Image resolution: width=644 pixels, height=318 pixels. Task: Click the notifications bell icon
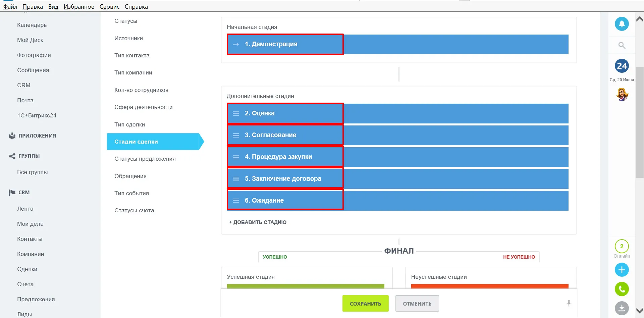point(622,24)
